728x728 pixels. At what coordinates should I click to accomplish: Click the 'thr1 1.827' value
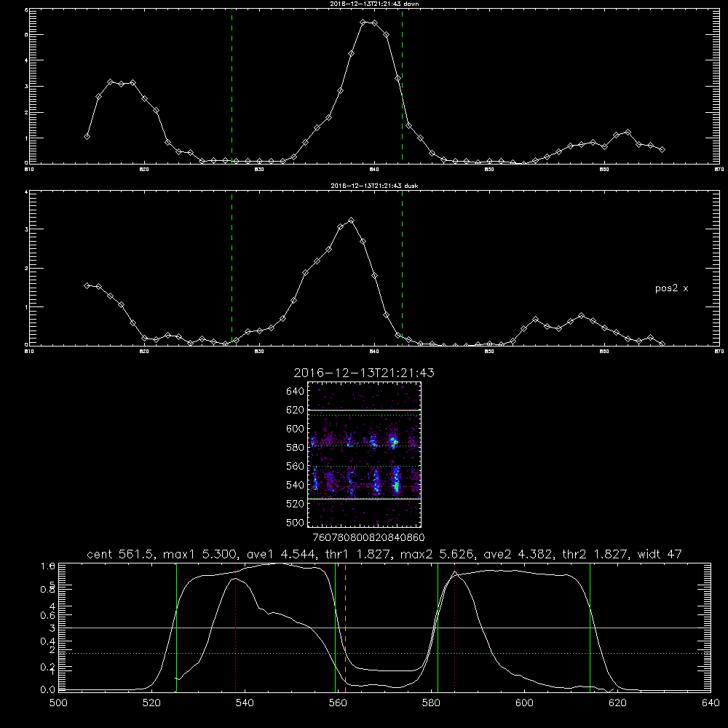[x=358, y=554]
